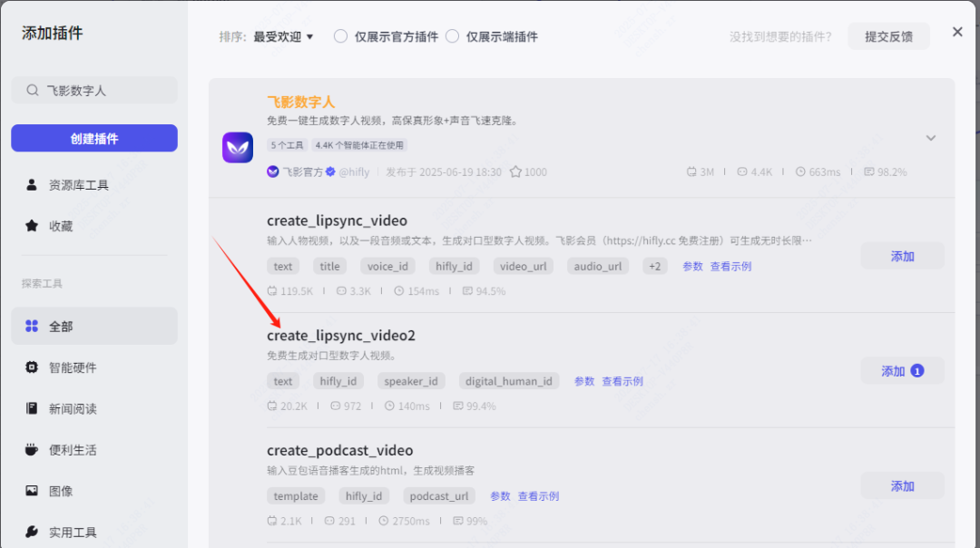Select 智能硬件 category

click(x=94, y=367)
